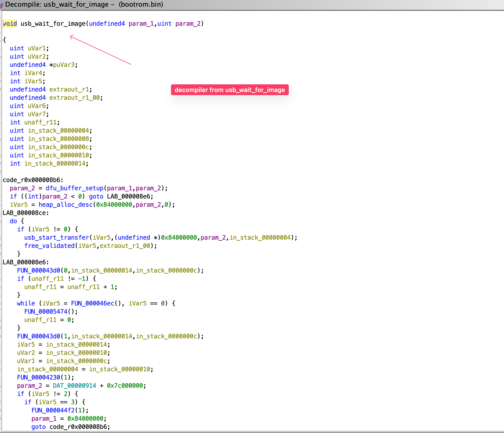Viewport: 504px width, 433px height.
Task: Click the 'uint uVar6;' declaration
Action: (29, 106)
